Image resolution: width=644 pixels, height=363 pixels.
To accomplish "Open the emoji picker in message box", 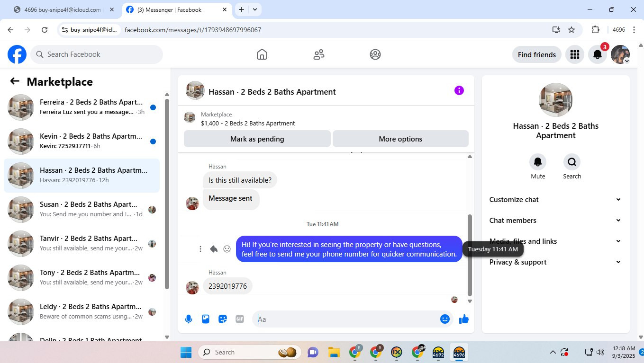I will 445,319.
